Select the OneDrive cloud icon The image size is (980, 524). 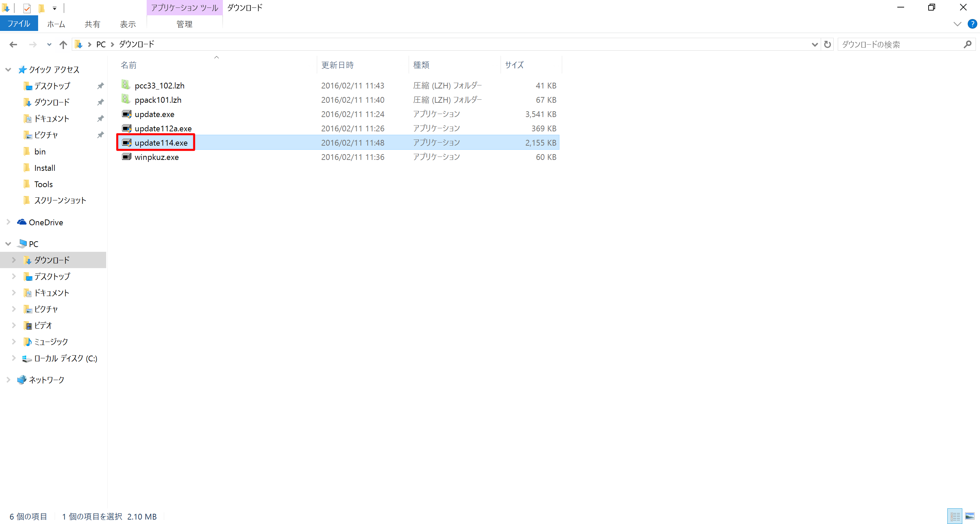click(22, 222)
